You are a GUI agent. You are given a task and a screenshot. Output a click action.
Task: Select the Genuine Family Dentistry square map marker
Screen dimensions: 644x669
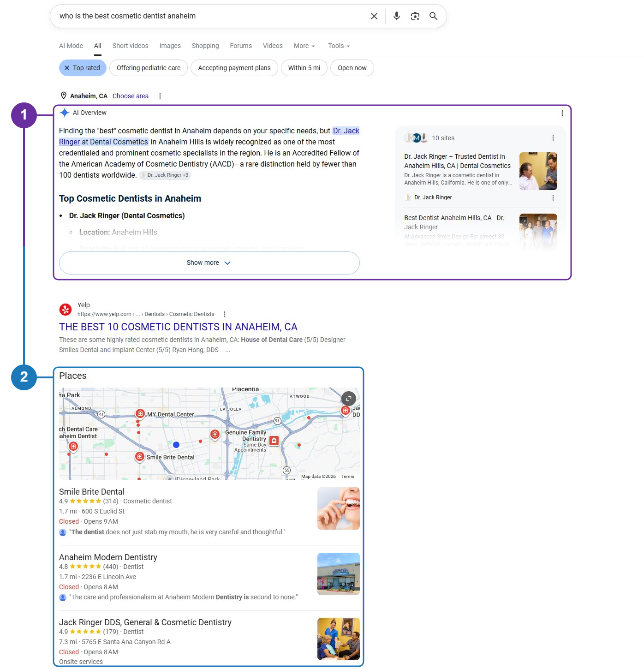coord(274,441)
